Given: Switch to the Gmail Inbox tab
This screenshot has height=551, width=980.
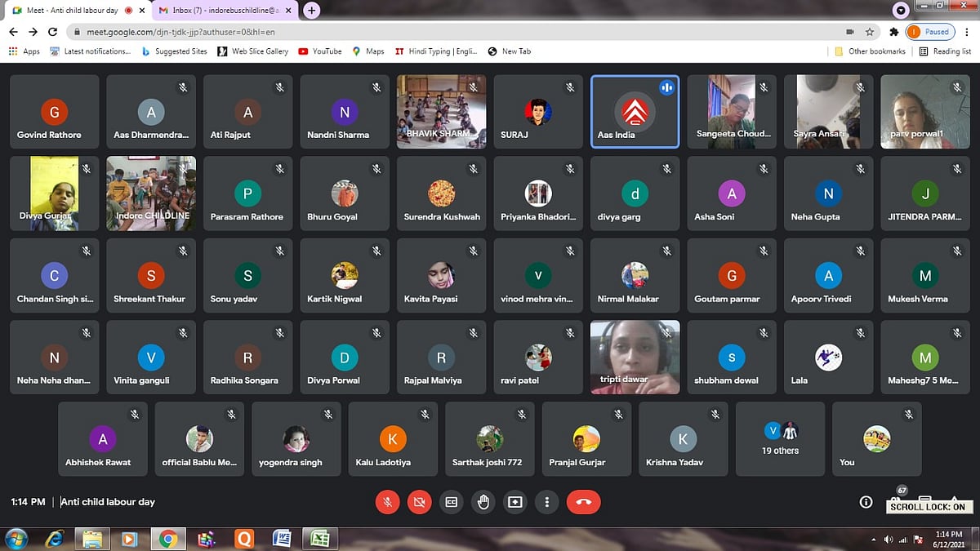Looking at the screenshot, I should tap(223, 11).
